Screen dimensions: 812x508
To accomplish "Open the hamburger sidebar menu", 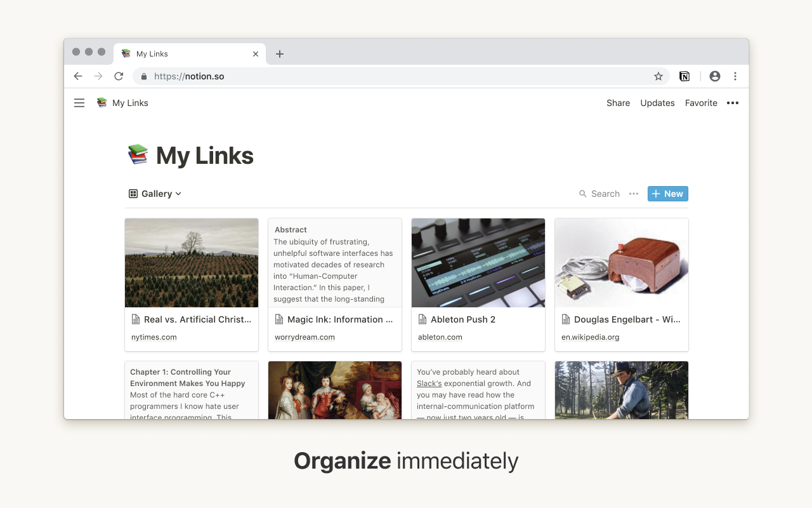I will click(x=79, y=102).
